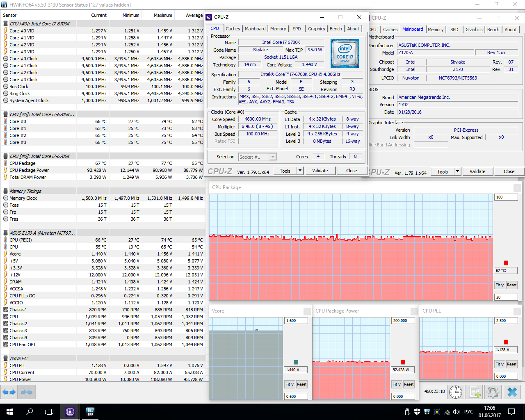Open the Action Center notification icon

(511, 411)
